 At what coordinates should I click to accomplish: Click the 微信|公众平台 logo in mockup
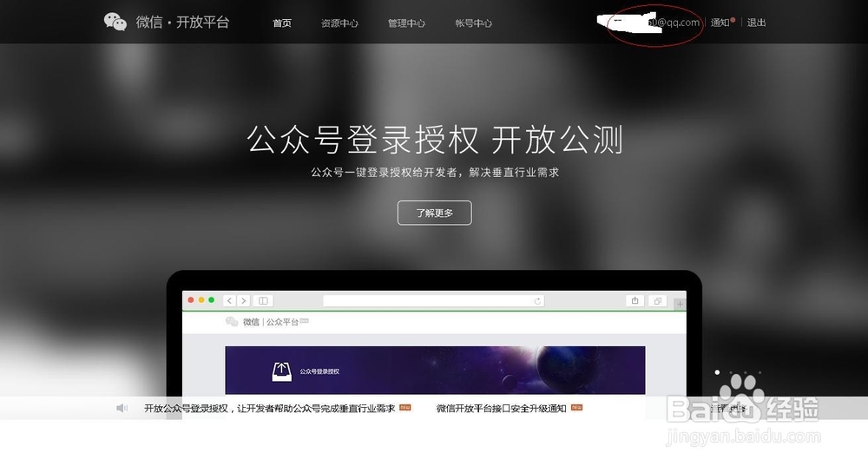(x=266, y=322)
